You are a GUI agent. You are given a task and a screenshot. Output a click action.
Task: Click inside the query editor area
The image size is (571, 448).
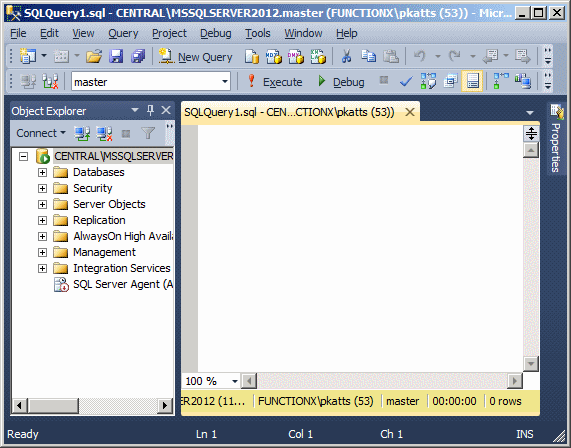pyautogui.click(x=360, y=248)
